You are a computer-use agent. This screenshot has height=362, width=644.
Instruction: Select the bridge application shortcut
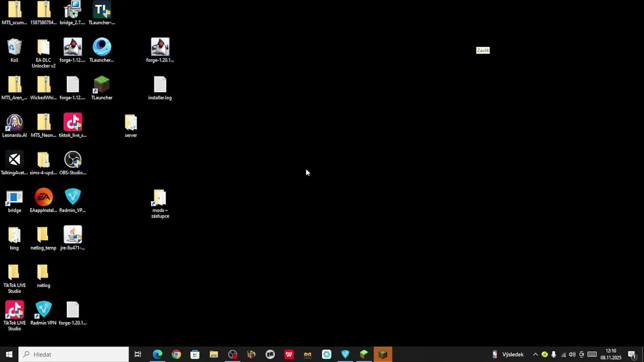(14, 198)
